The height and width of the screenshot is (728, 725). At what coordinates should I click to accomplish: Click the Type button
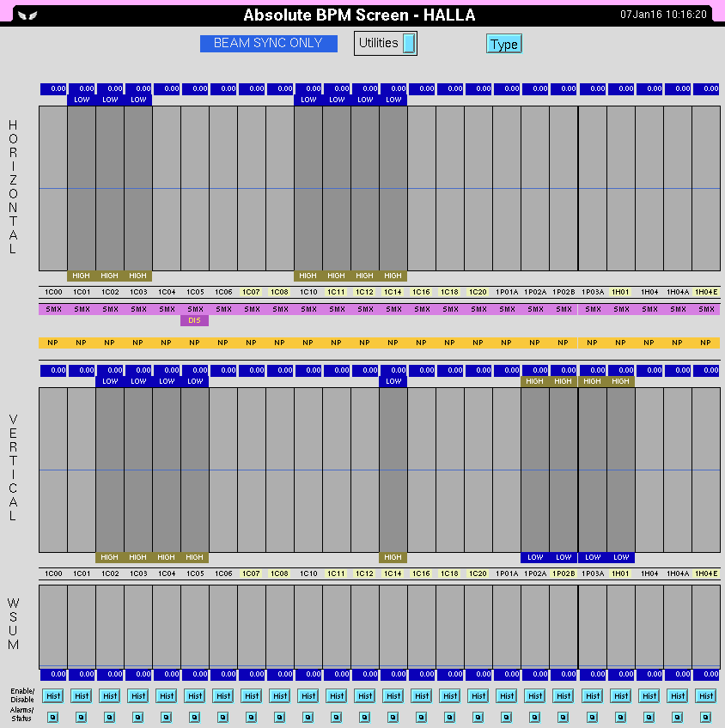point(504,44)
